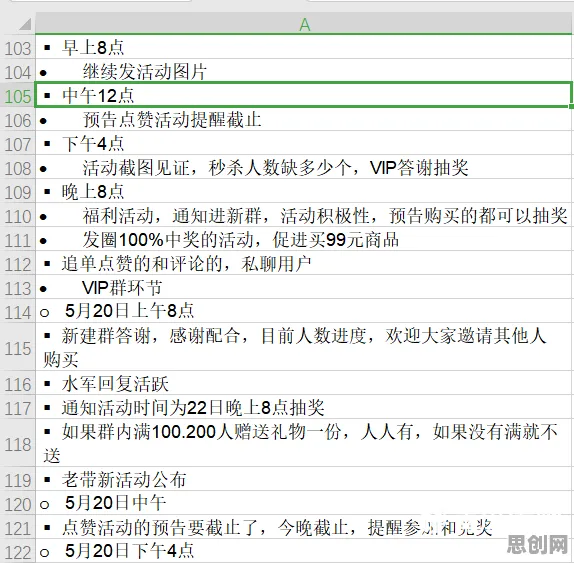
Task: Select column A header
Action: pos(304,24)
